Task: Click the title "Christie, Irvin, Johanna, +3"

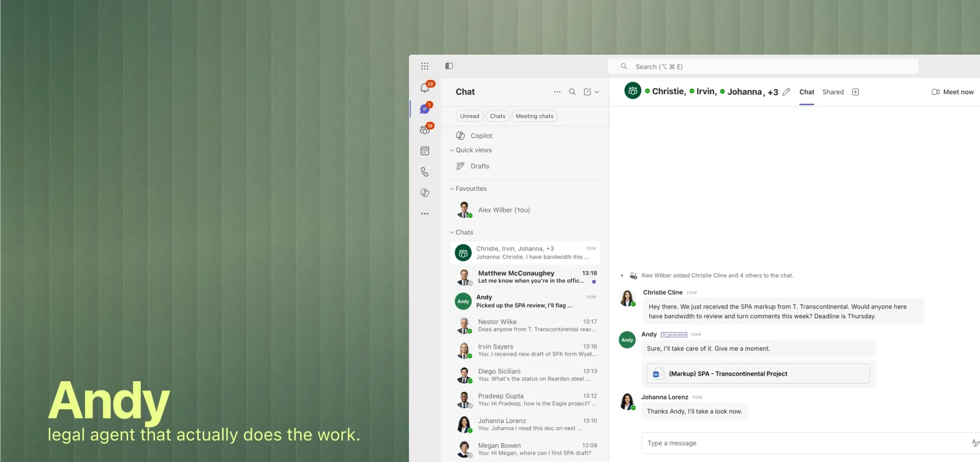Action: pyautogui.click(x=715, y=92)
